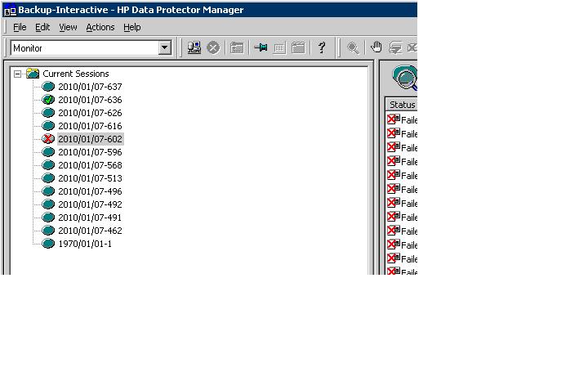Select session 2010/01/07-626
Viewport: 588px width, 368px height.
[x=90, y=113]
